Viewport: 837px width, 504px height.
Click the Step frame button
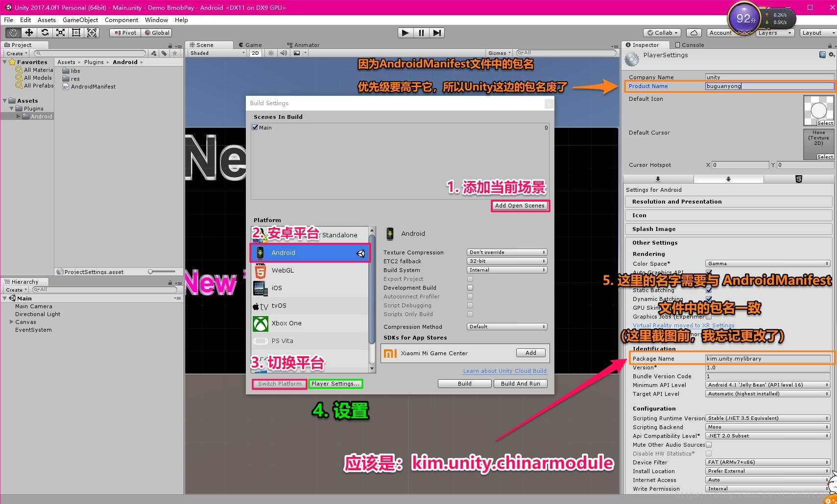(x=437, y=33)
